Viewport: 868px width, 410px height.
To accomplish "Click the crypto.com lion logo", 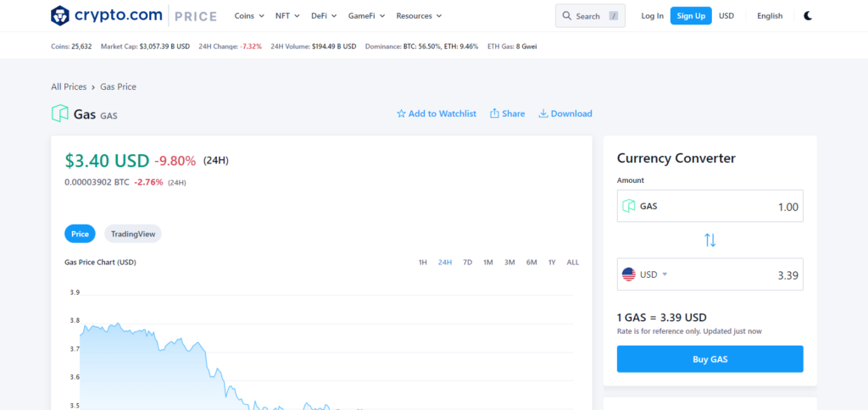I will point(60,15).
